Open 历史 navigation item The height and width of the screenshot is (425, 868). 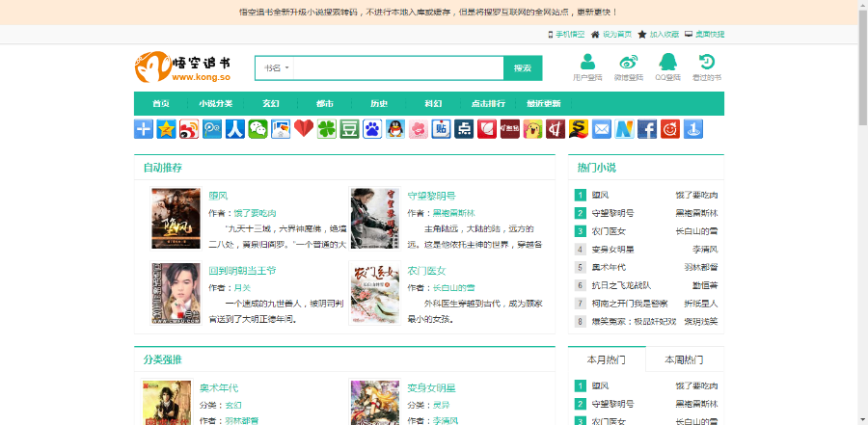tap(379, 103)
